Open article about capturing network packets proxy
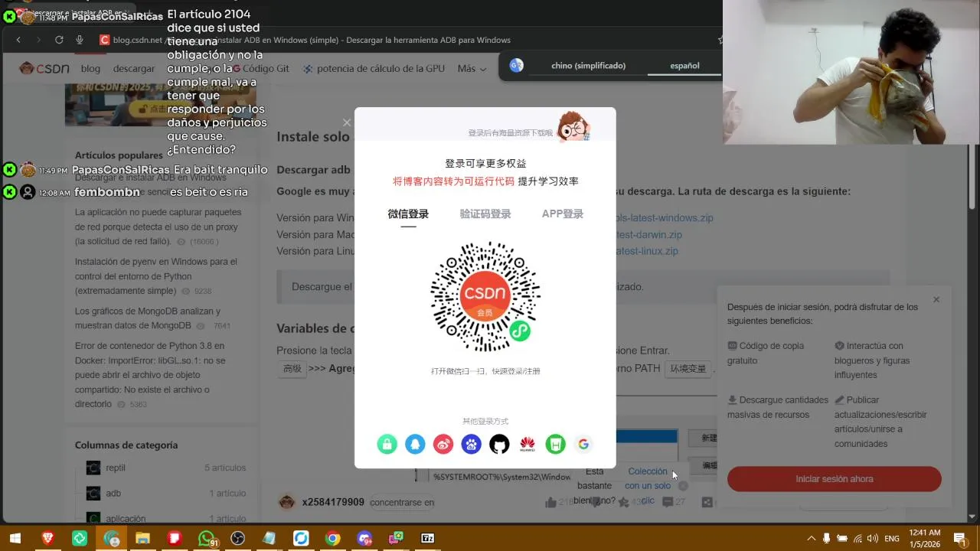This screenshot has height=551, width=980. pos(158,227)
